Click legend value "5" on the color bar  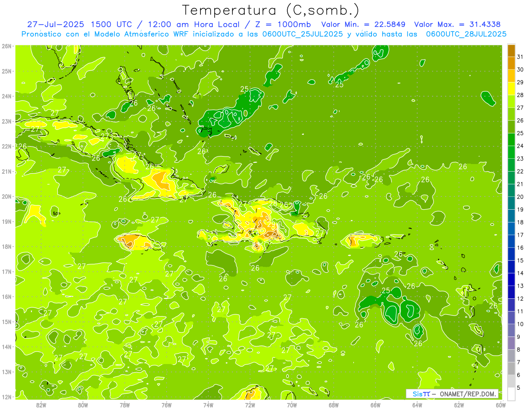(519, 388)
